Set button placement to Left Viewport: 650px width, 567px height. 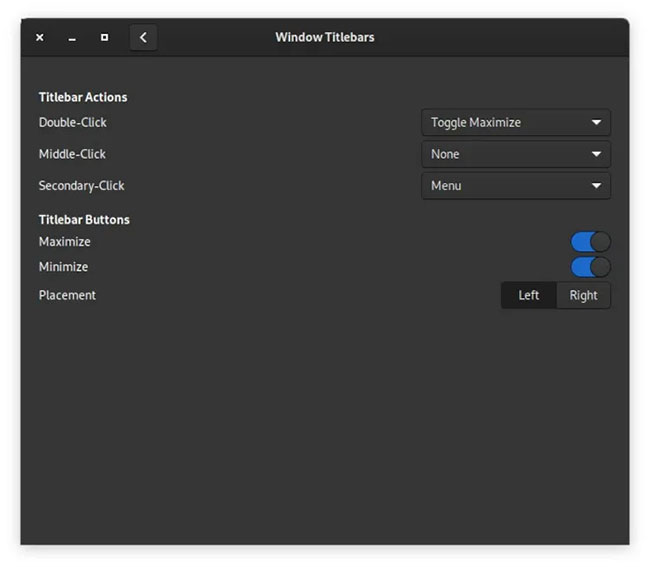(x=529, y=295)
